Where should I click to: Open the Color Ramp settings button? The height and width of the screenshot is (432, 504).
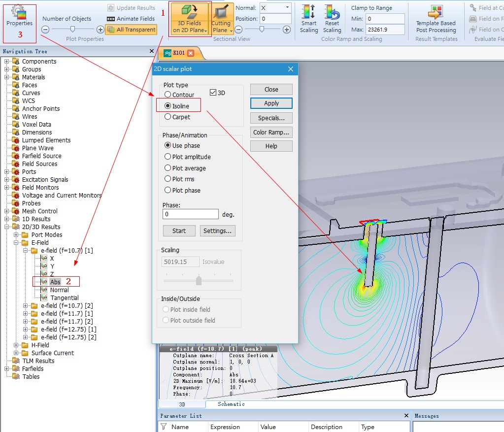point(271,133)
